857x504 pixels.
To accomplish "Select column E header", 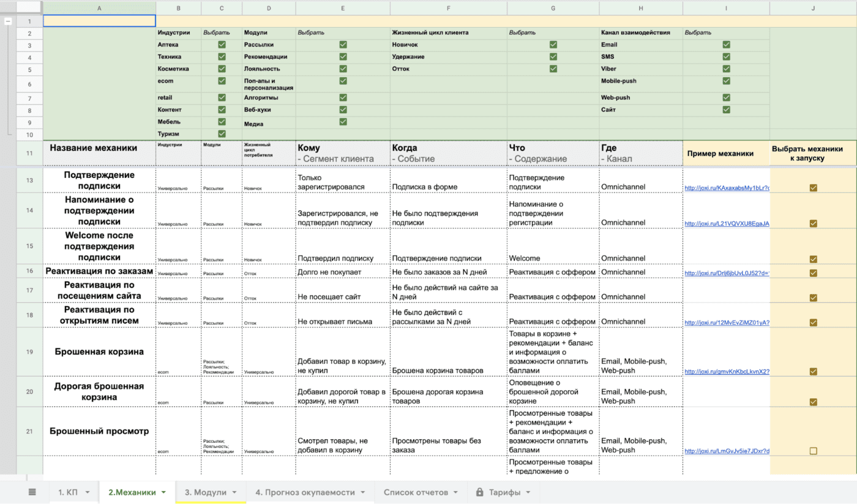I will pos(342,8).
